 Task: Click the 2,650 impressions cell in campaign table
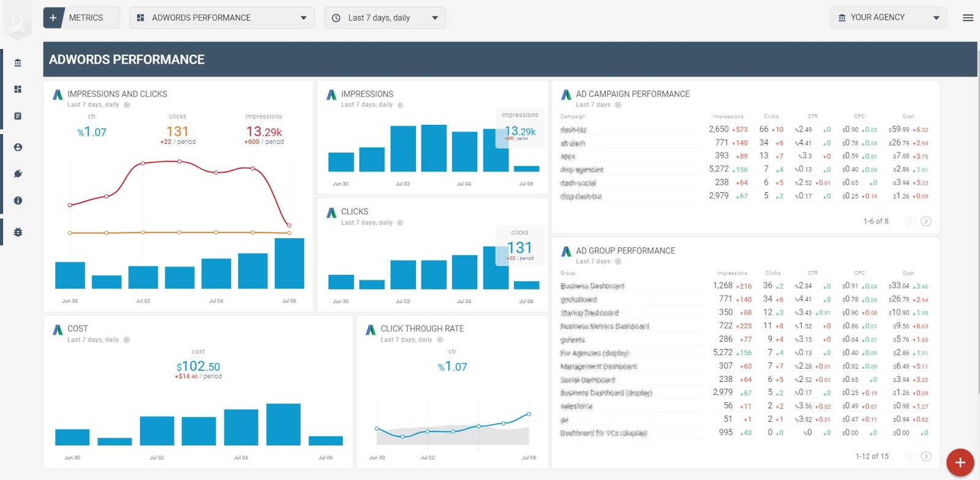click(718, 129)
